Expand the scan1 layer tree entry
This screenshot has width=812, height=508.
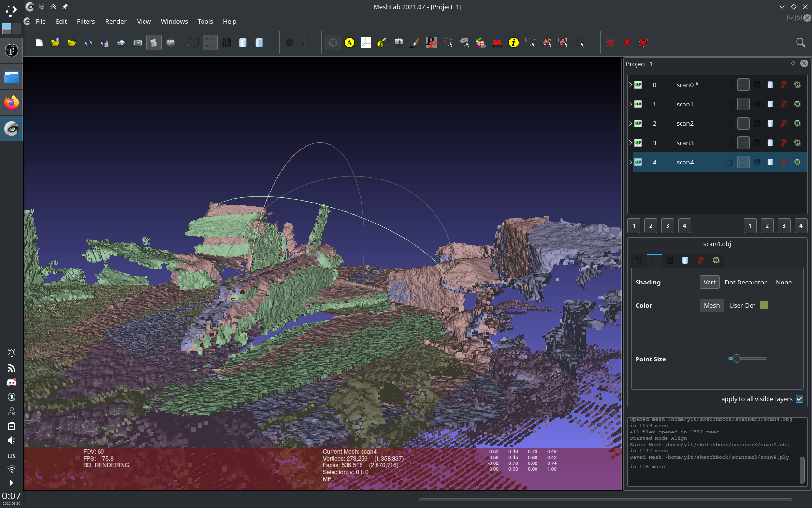click(x=630, y=104)
